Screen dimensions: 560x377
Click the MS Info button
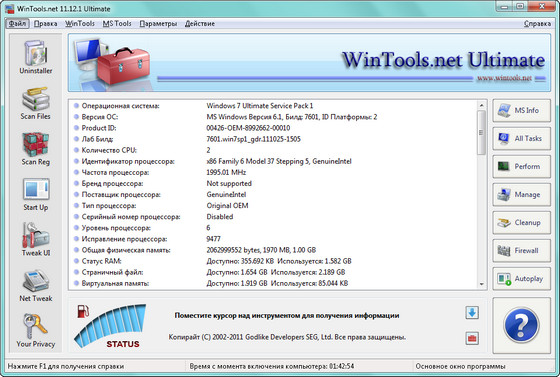(x=521, y=111)
